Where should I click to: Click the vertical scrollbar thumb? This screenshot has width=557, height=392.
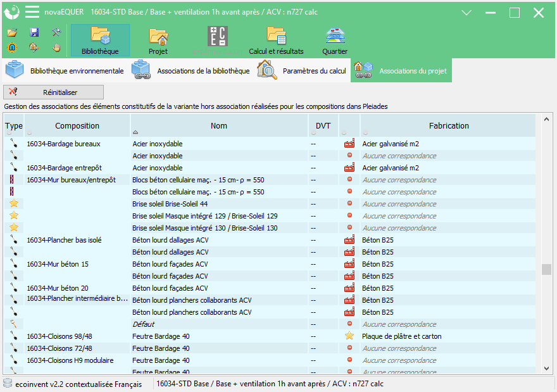pyautogui.click(x=546, y=269)
